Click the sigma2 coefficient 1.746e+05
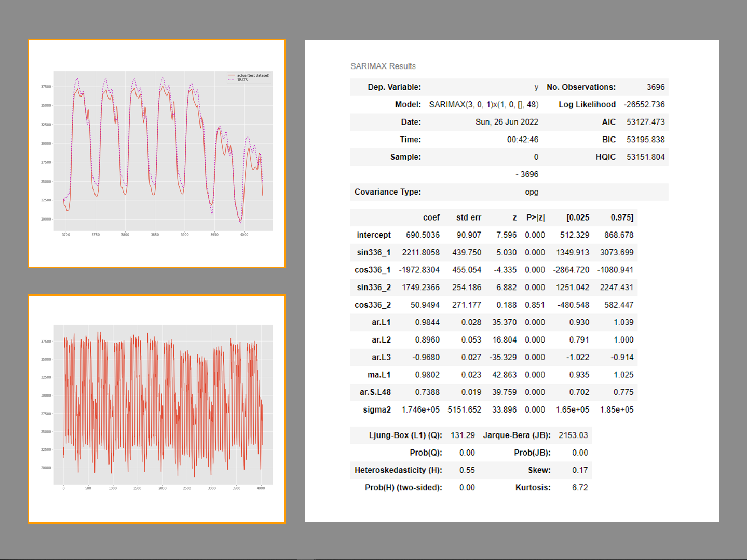The height and width of the screenshot is (560, 747). click(x=420, y=410)
